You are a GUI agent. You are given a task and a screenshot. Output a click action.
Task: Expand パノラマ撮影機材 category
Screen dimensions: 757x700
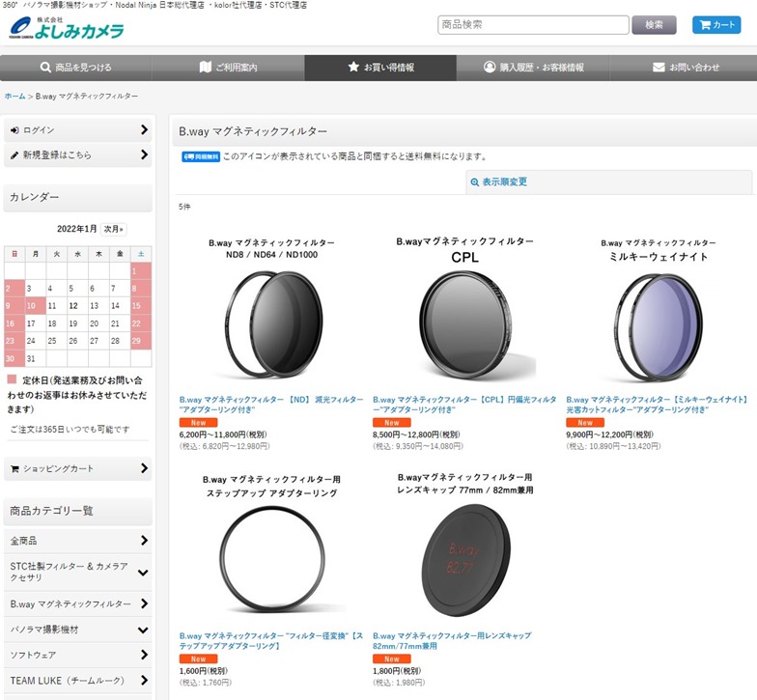pyautogui.click(x=77, y=630)
